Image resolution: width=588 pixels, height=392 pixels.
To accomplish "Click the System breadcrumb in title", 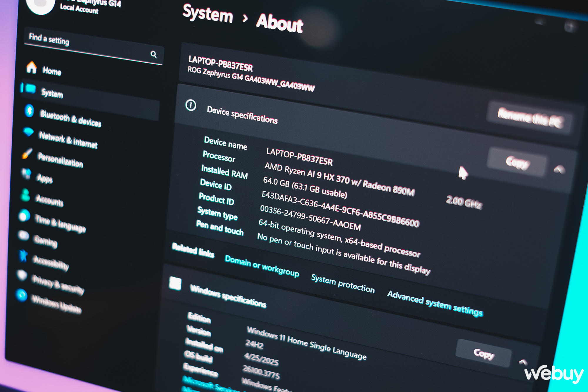I will point(208,14).
